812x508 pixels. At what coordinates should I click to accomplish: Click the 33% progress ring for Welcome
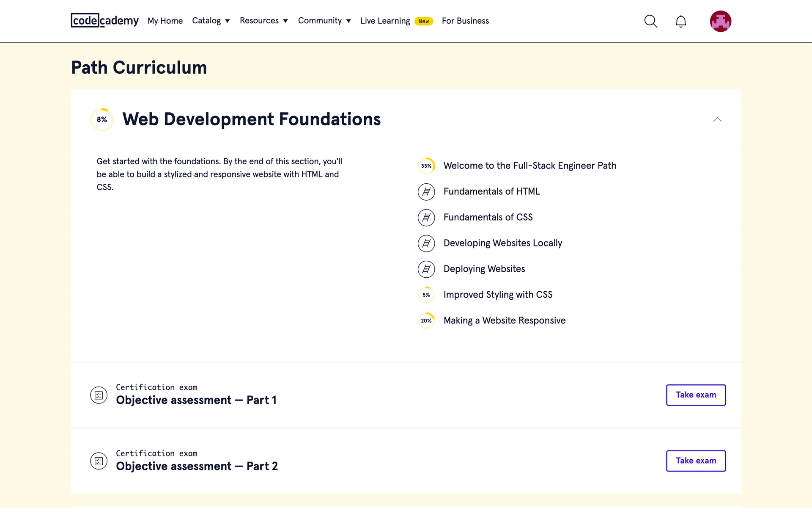(x=426, y=166)
